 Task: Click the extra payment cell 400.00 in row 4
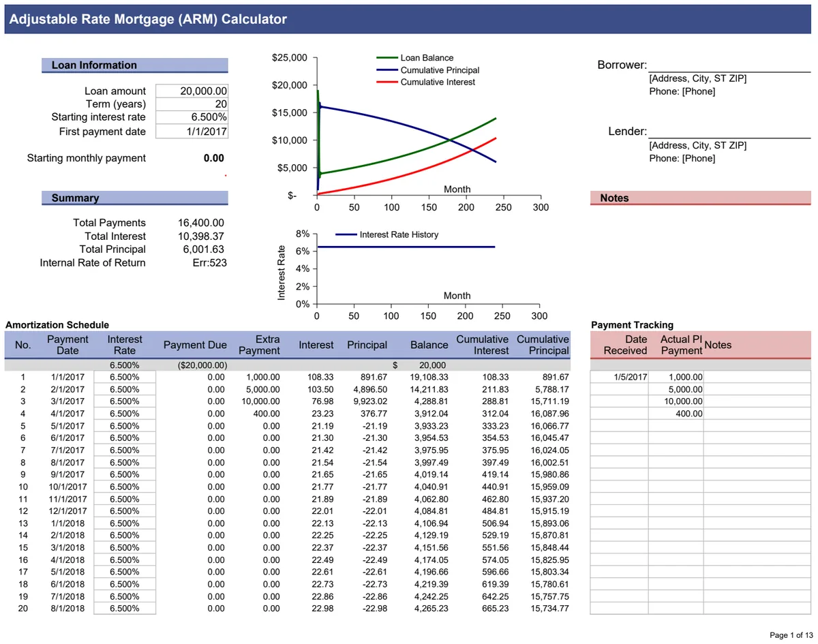pos(266,414)
